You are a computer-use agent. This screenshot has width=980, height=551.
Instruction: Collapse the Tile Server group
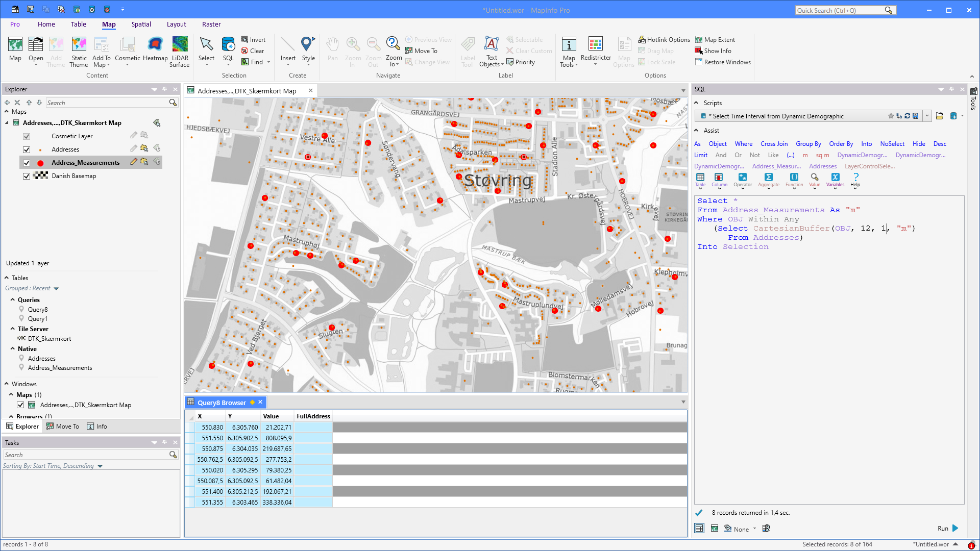point(13,329)
